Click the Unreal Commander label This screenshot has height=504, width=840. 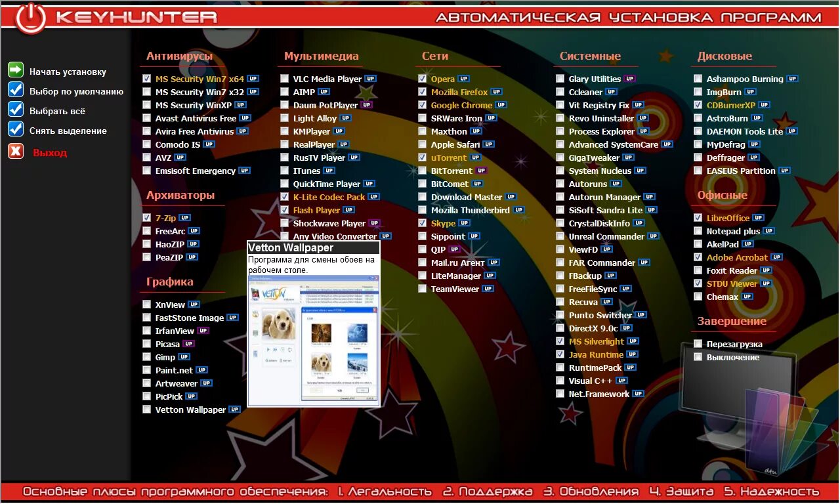click(606, 236)
